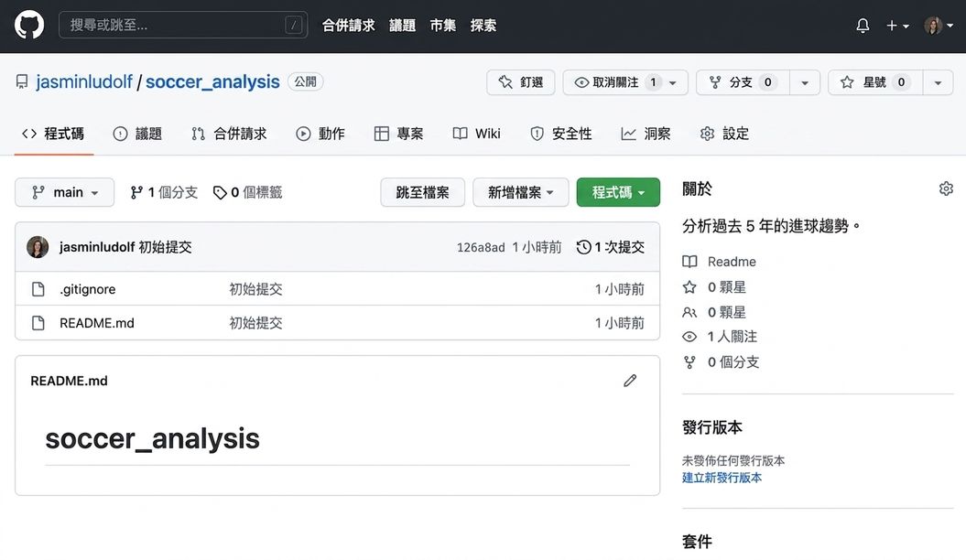
Task: Click the soccer_analysis README heading
Action: (x=152, y=439)
